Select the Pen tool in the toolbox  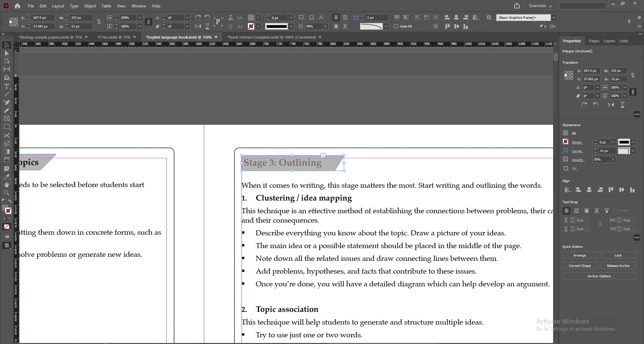click(x=7, y=103)
